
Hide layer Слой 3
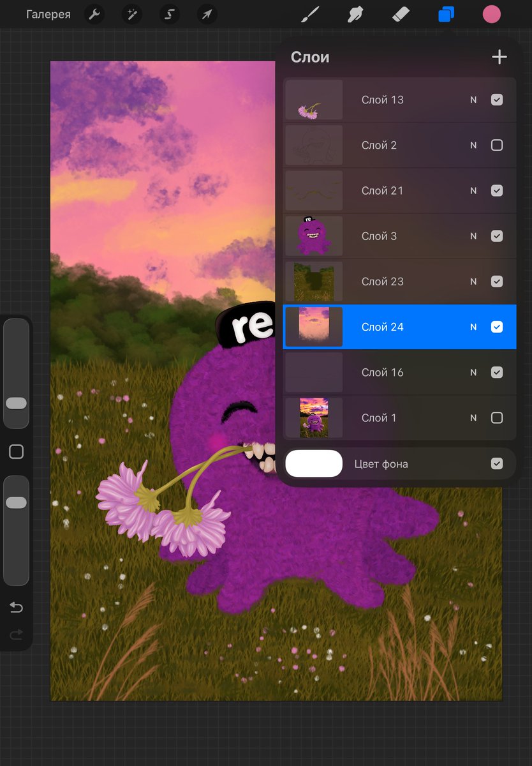[497, 236]
